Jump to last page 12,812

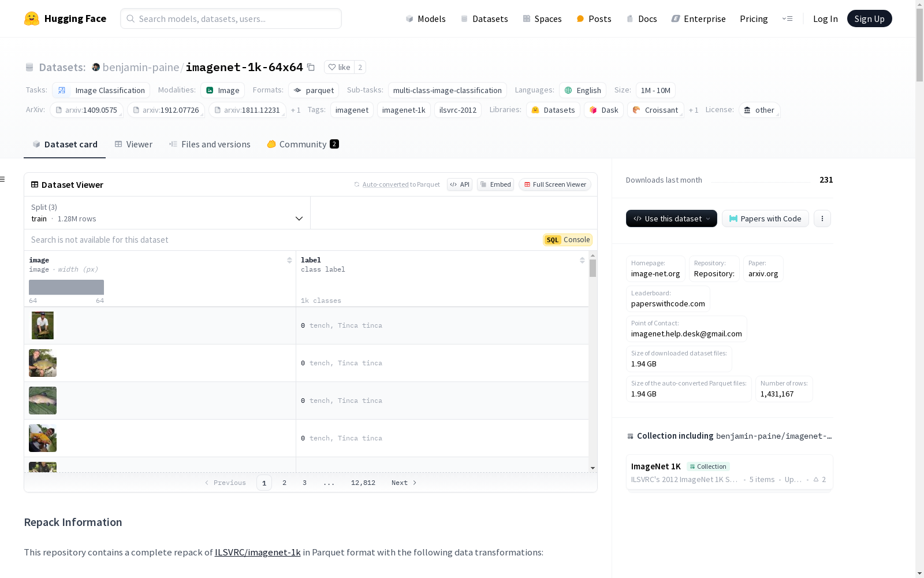tap(363, 483)
